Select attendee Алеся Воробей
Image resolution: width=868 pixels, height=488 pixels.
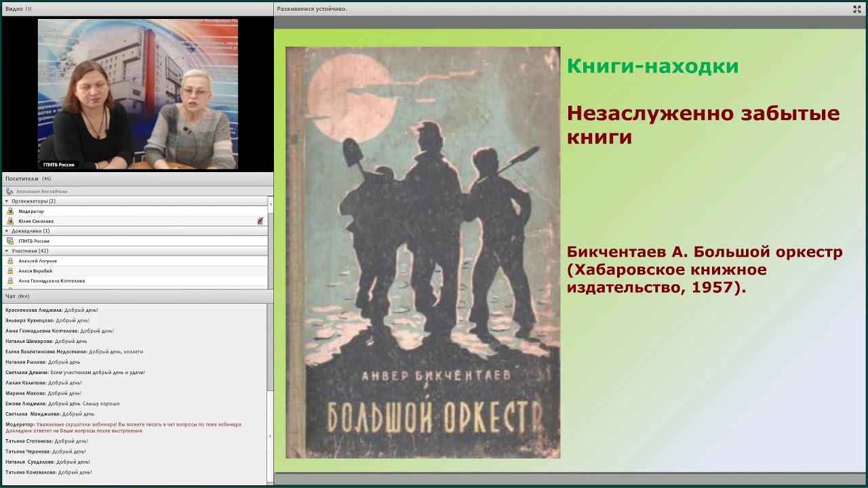coord(135,270)
